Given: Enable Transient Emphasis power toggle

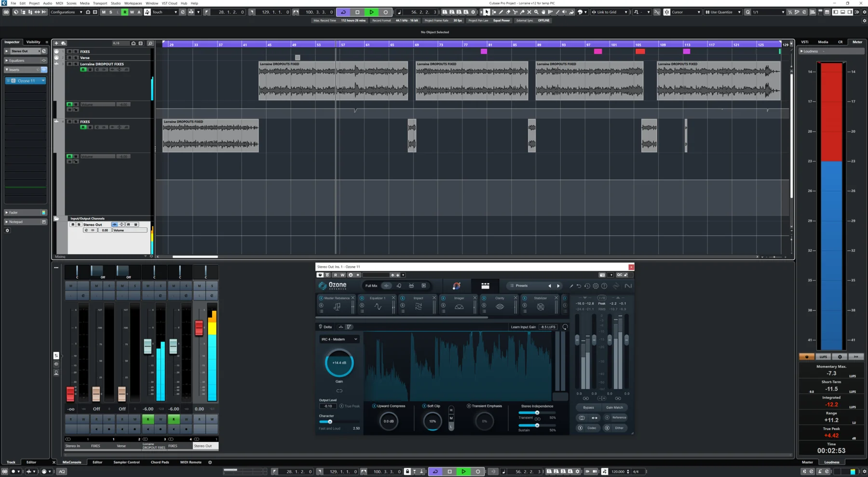Looking at the screenshot, I should (469, 406).
